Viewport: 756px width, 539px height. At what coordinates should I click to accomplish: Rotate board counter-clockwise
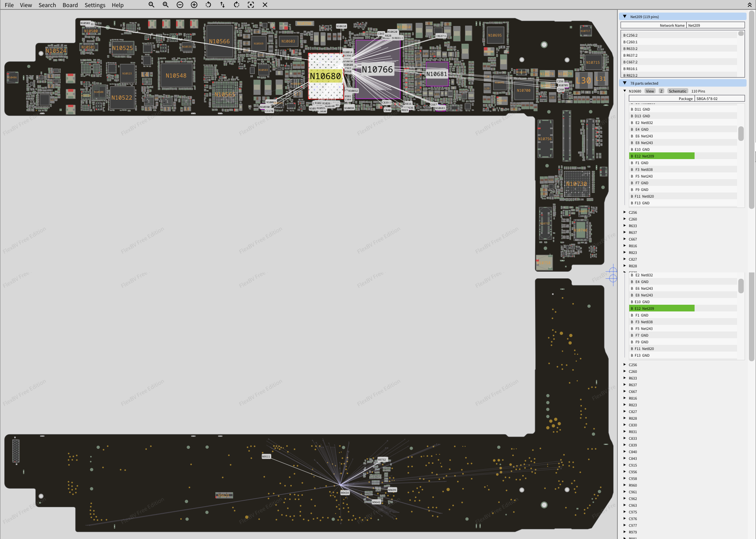tap(208, 5)
